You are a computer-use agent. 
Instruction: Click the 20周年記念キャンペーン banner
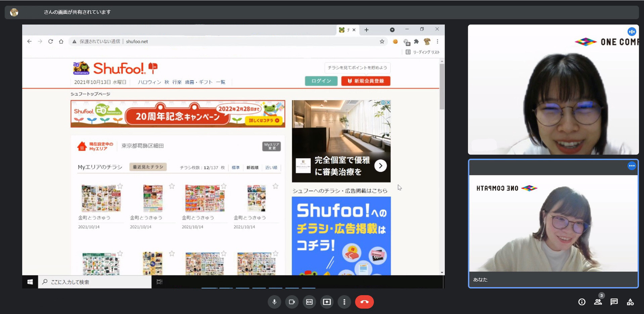click(178, 114)
